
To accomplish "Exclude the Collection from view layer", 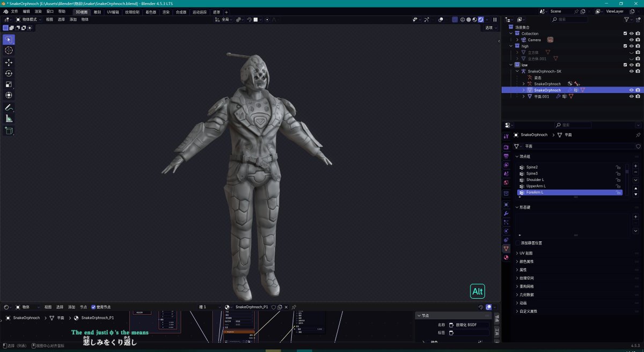I will pos(625,33).
